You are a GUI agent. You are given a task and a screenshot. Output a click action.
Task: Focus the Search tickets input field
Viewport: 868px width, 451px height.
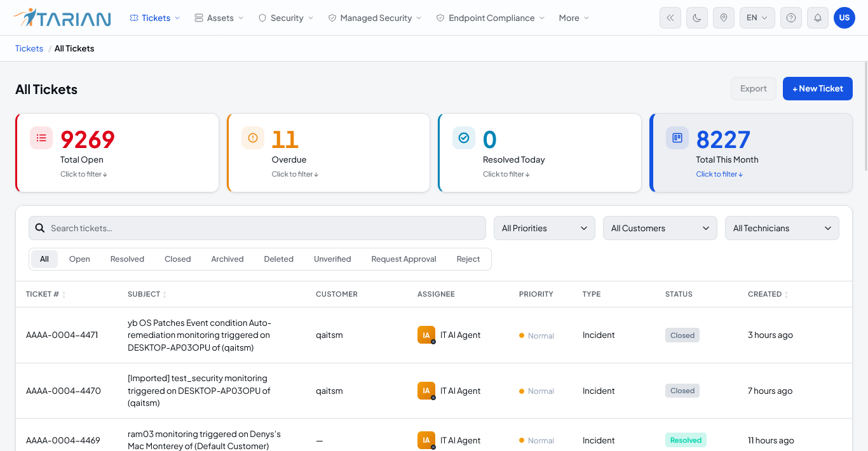click(257, 228)
